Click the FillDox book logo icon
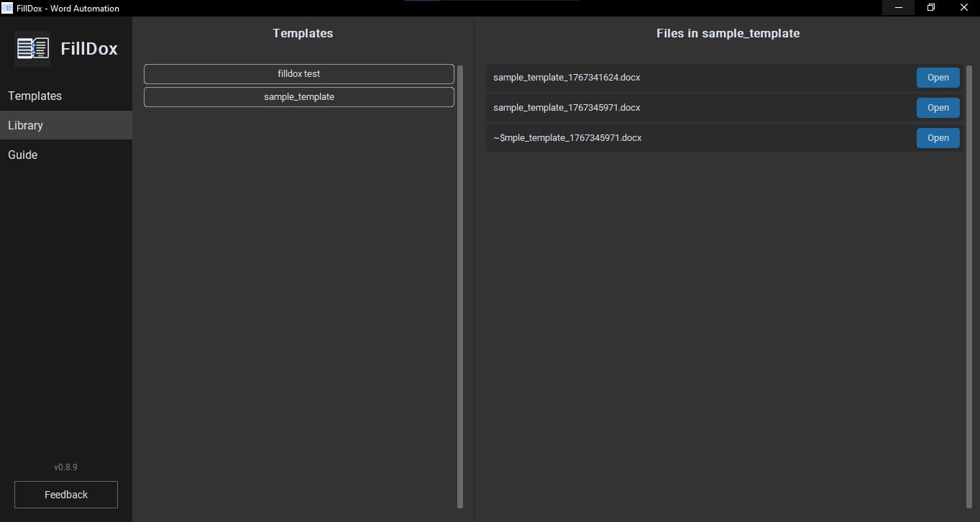980x522 pixels. 32,49
